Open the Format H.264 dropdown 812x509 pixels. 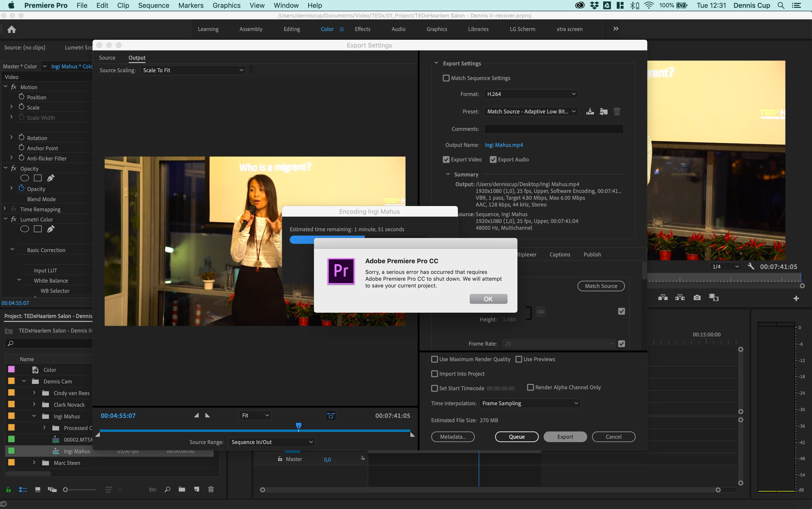click(x=531, y=94)
